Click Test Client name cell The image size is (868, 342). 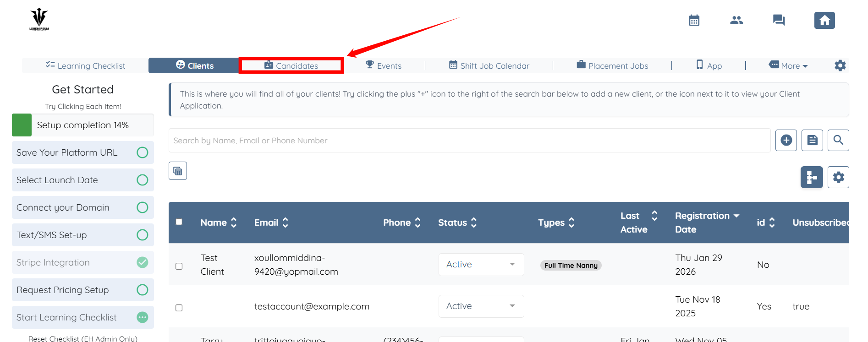pos(212,265)
